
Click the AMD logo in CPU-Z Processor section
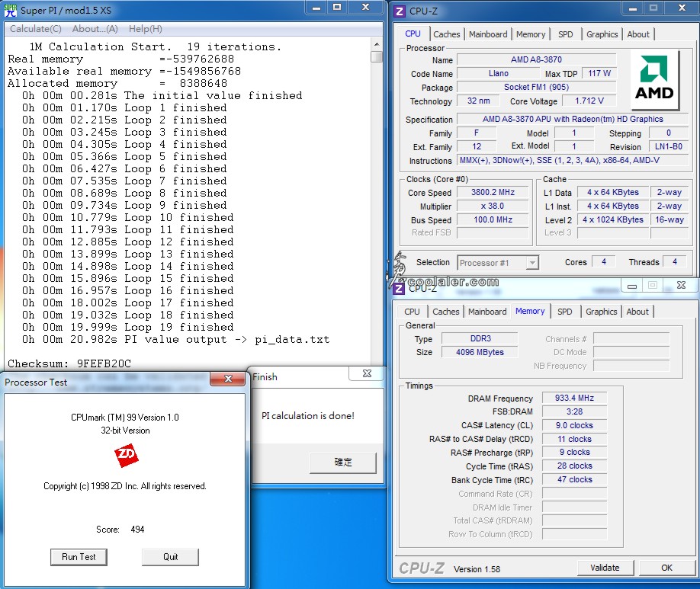pyautogui.click(x=654, y=79)
